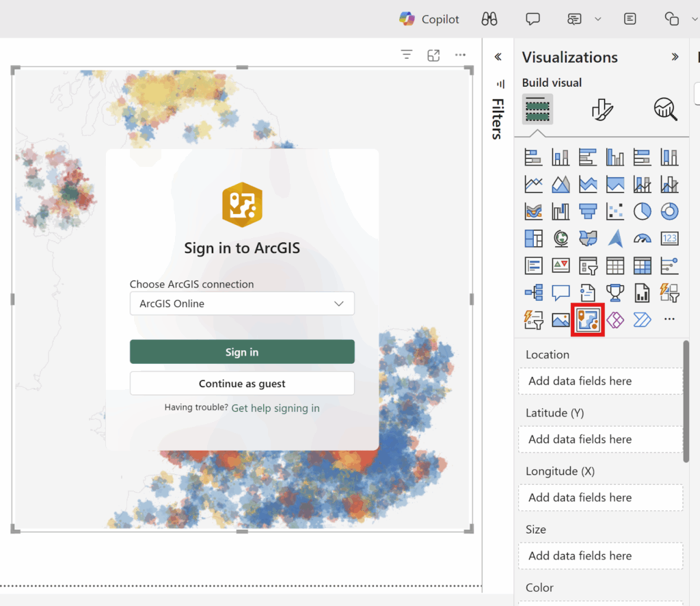This screenshot has height=606, width=700.
Task: Add the decomposition tree visual
Action: click(x=533, y=293)
